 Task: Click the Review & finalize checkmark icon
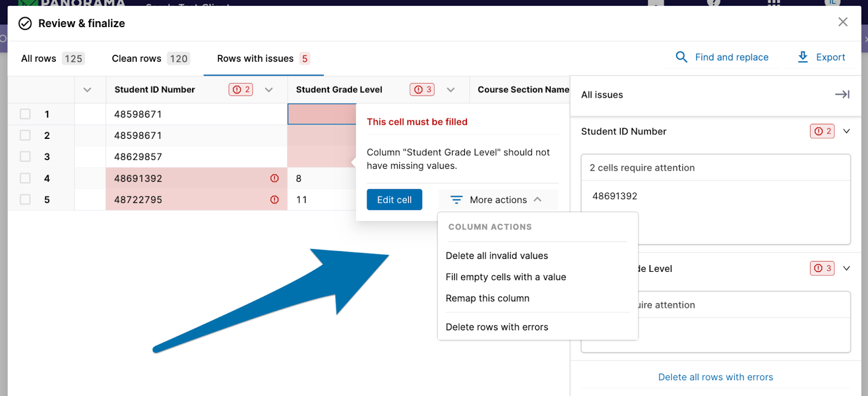coord(25,23)
